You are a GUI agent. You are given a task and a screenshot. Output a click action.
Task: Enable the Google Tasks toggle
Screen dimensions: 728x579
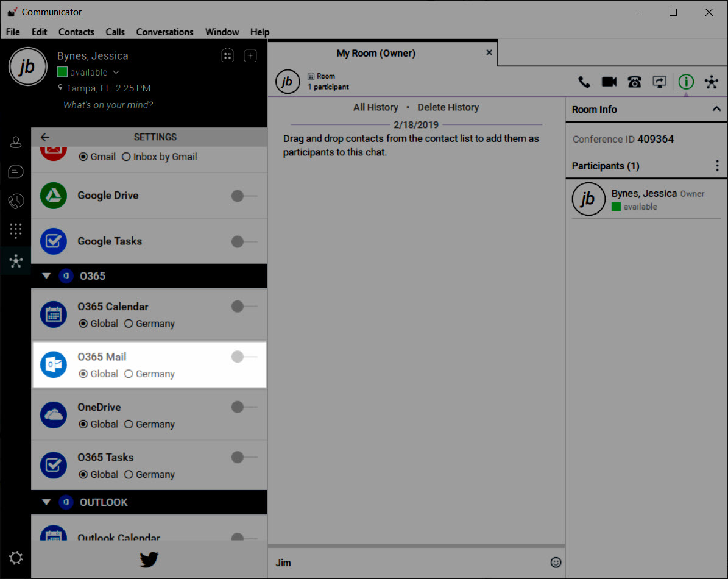(244, 241)
